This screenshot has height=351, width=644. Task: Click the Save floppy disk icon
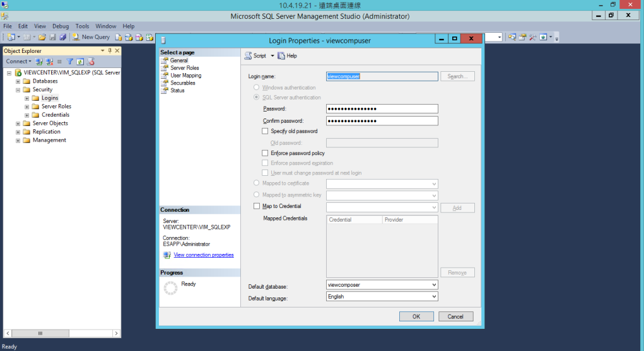click(x=52, y=37)
